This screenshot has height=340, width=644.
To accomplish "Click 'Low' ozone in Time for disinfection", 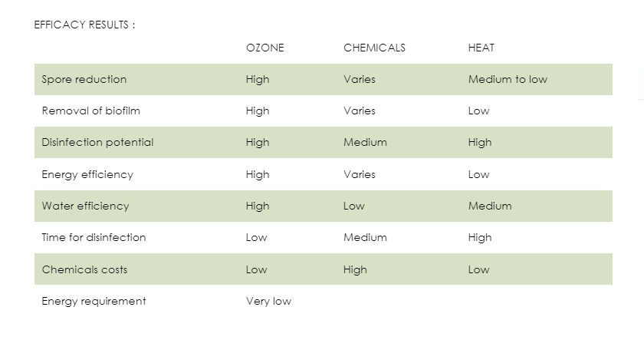I will click(256, 237).
